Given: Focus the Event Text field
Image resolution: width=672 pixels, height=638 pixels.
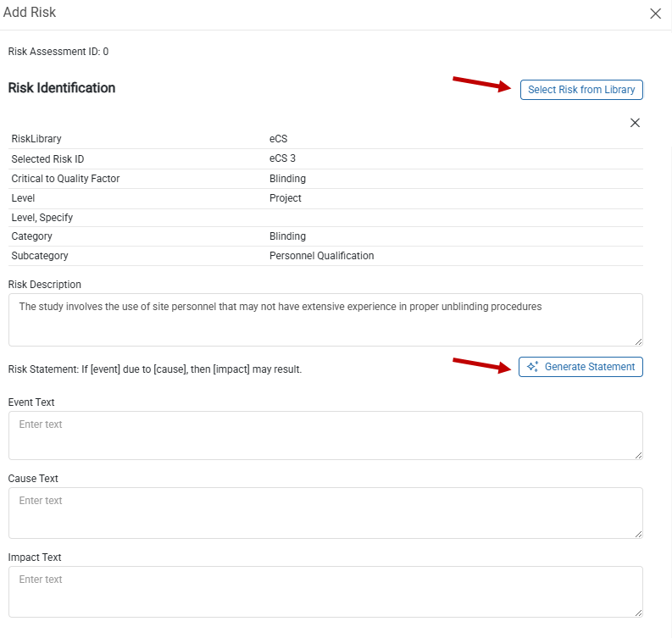Looking at the screenshot, I should click(325, 436).
